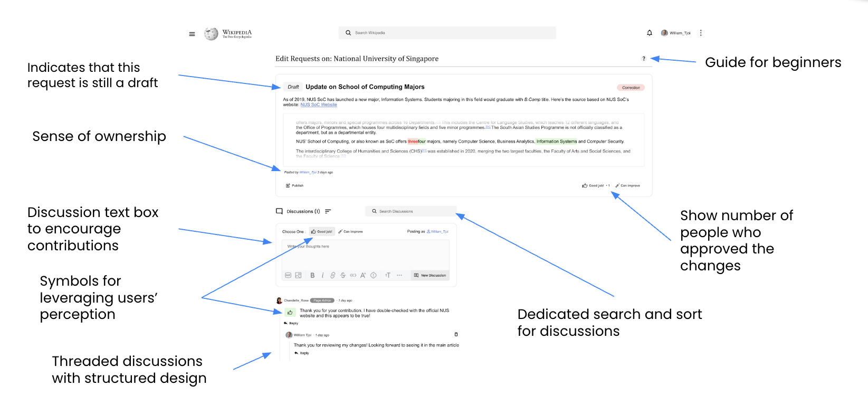
Task: Open the William_Tjoi profile in header
Action: point(676,33)
